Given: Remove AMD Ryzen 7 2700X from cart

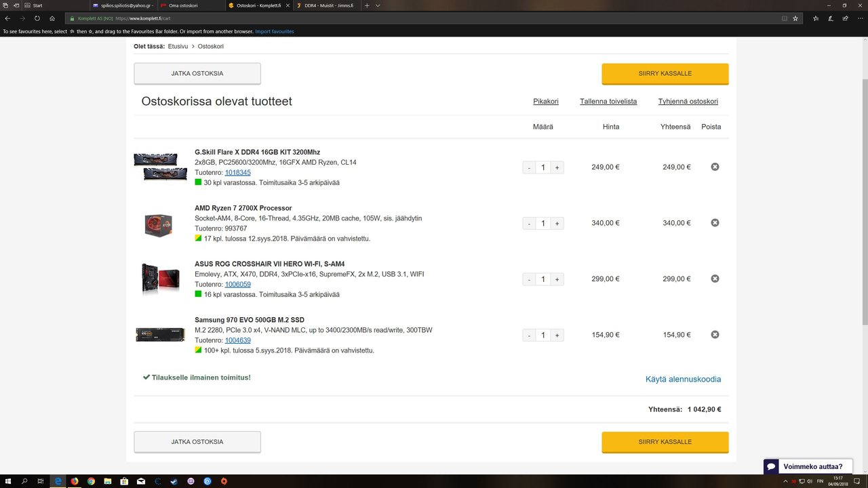Looking at the screenshot, I should [x=715, y=223].
